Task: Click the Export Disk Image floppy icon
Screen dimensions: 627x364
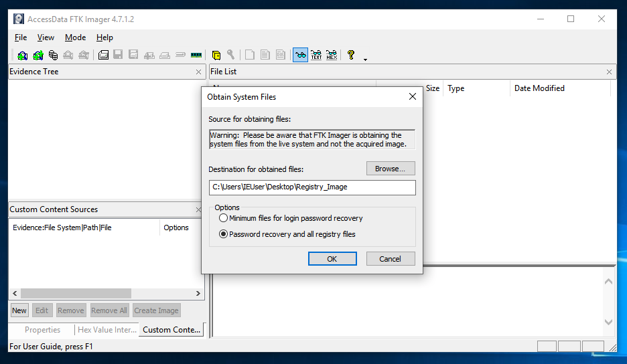Action: [118, 55]
